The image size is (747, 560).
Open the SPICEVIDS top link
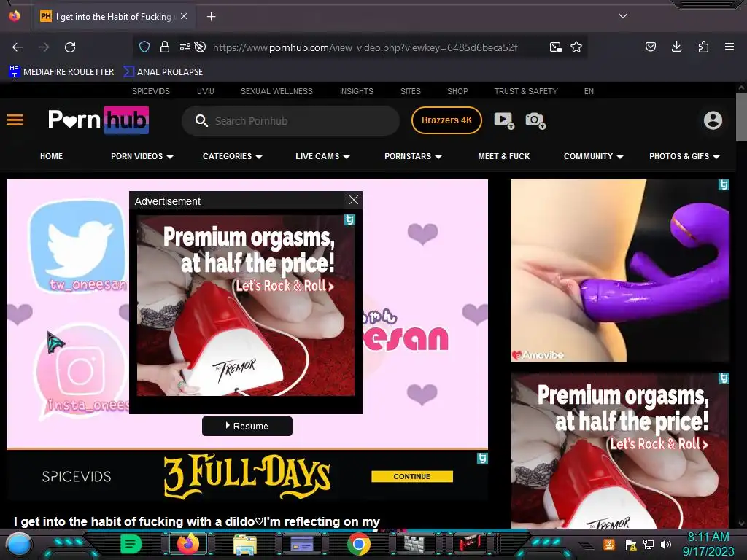tap(151, 91)
